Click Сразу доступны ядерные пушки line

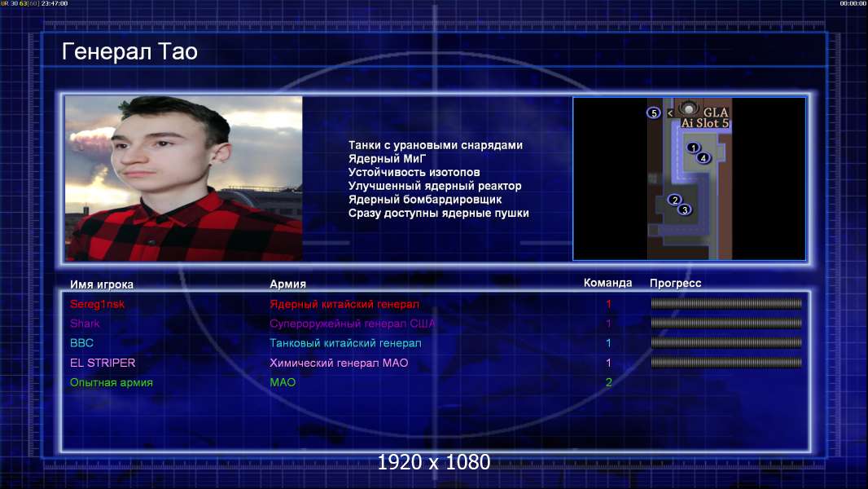pyautogui.click(x=438, y=214)
